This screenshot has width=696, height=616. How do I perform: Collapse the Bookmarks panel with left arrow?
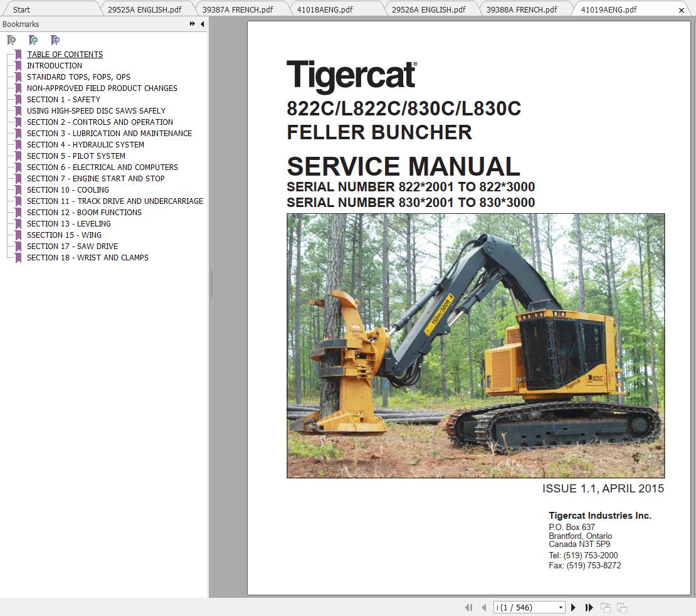pyautogui.click(x=203, y=24)
